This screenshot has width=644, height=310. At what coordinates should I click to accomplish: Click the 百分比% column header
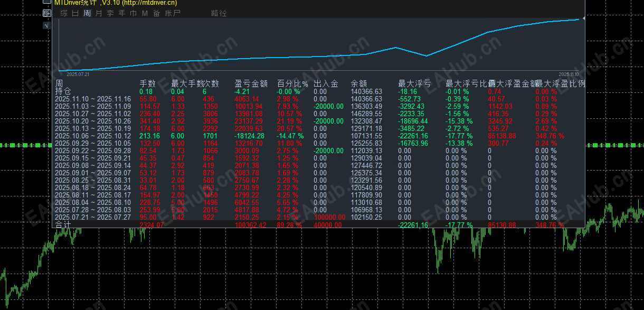click(292, 83)
